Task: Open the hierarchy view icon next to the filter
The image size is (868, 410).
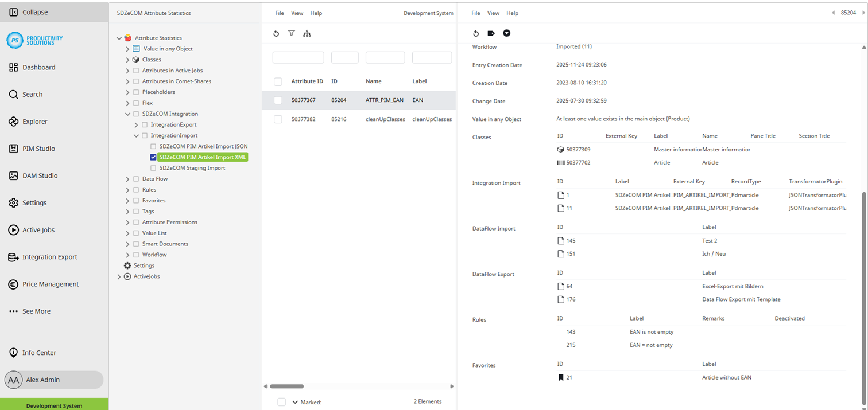Action: tap(307, 33)
